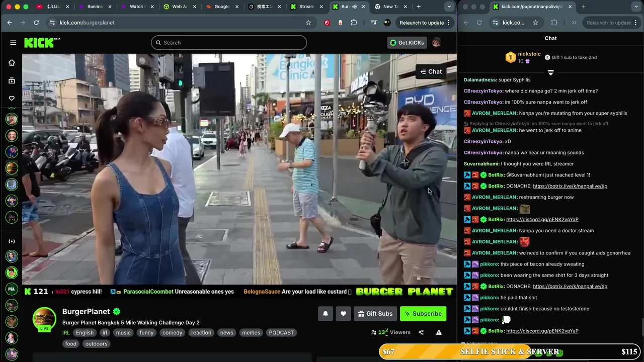This screenshot has height=362, width=644.
Task: Click the red extension icon in toolbar
Action: pyautogui.click(x=327, y=23)
